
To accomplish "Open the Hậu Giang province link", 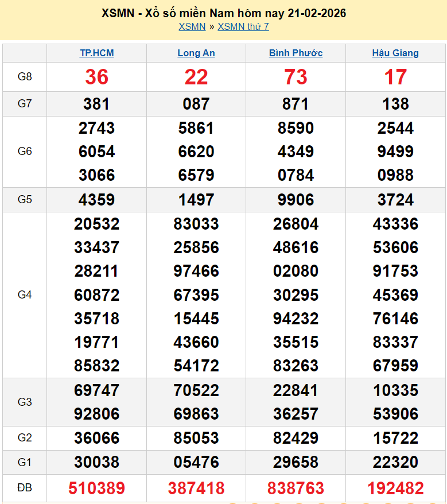I will click(395, 53).
